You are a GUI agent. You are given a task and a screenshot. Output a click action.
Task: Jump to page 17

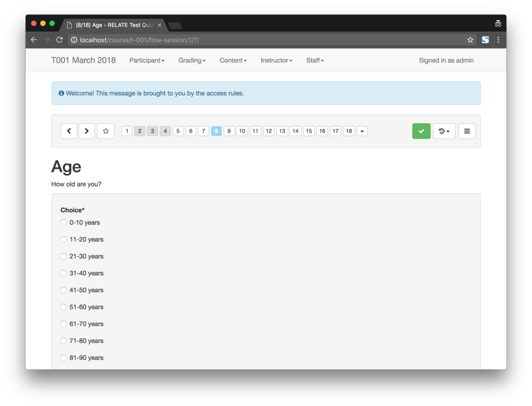[x=335, y=131]
